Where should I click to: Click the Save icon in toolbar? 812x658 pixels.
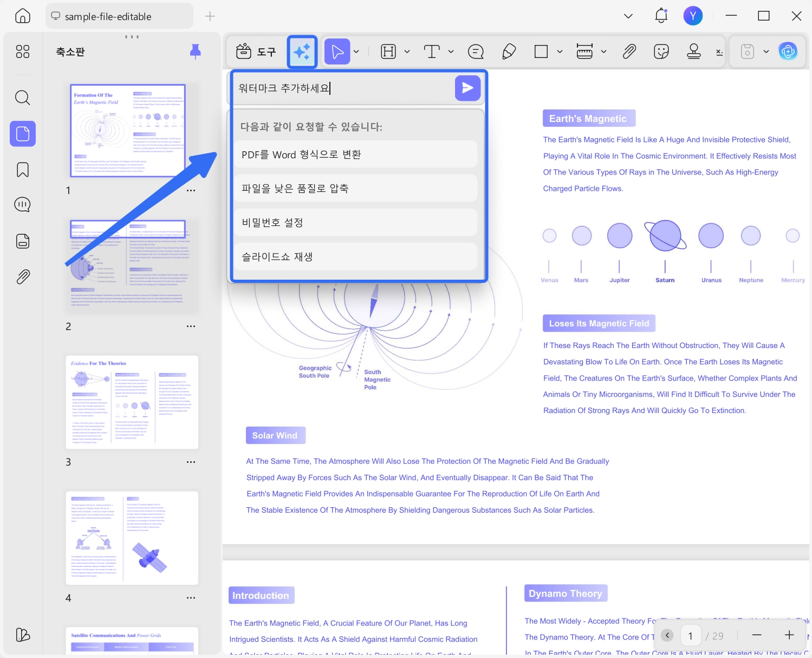click(x=748, y=51)
